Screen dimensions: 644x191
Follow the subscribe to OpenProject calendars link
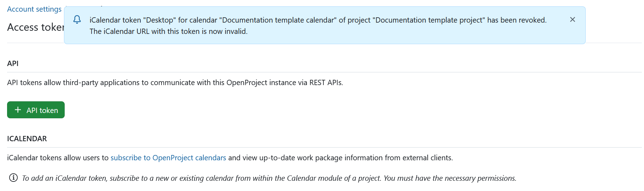point(168,158)
